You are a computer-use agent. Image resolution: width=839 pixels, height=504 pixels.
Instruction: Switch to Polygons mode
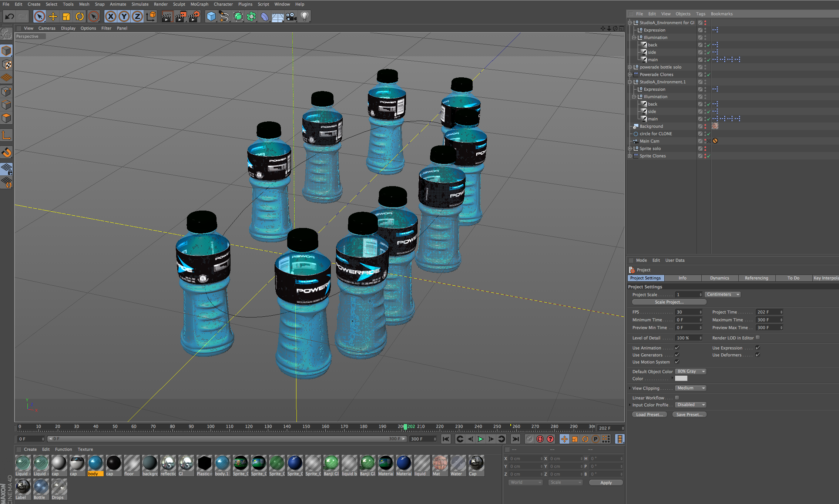pyautogui.click(x=7, y=118)
